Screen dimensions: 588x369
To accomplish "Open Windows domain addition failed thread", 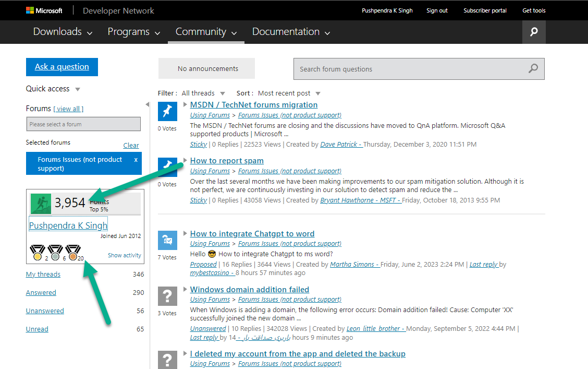I will (x=250, y=290).
